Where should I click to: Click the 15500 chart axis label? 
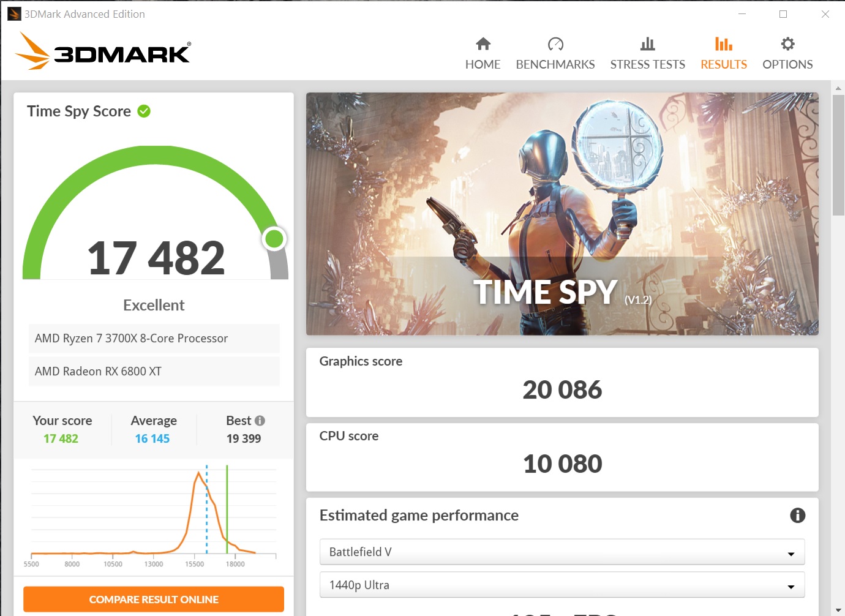(x=195, y=564)
